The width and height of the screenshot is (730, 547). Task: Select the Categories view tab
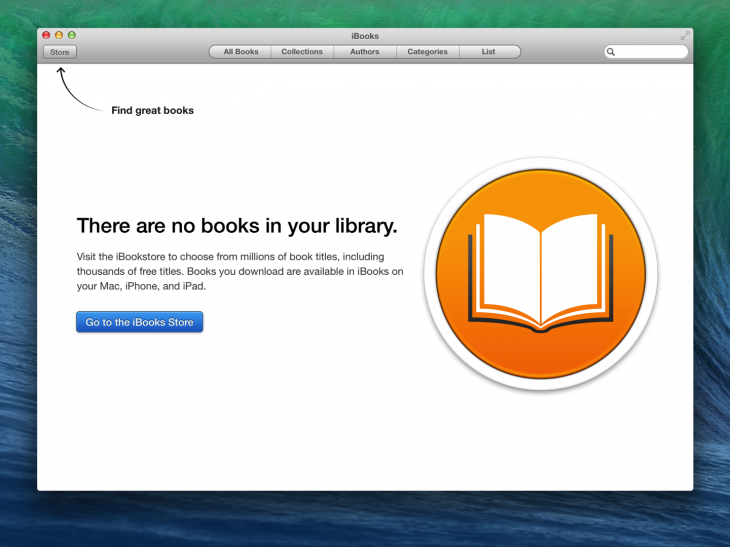point(427,52)
